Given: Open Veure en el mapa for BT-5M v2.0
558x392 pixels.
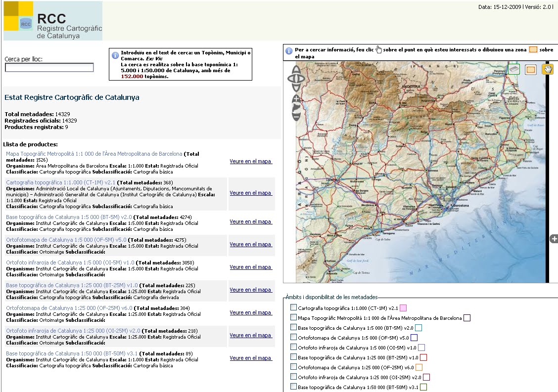Looking at the screenshot, I should (251, 221).
